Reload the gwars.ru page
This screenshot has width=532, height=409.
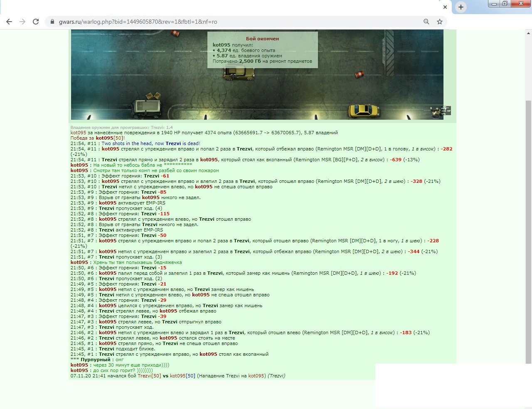pos(36,22)
